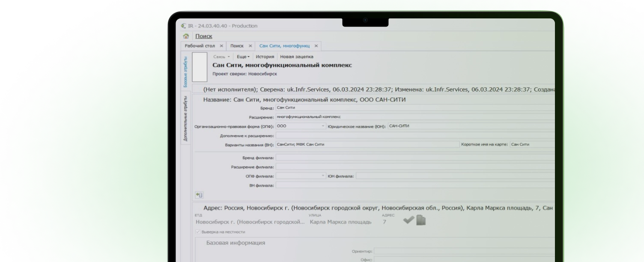The width and height of the screenshot is (644, 262).
Task: Select the Сан Сити, многофунк tab
Action: click(284, 46)
